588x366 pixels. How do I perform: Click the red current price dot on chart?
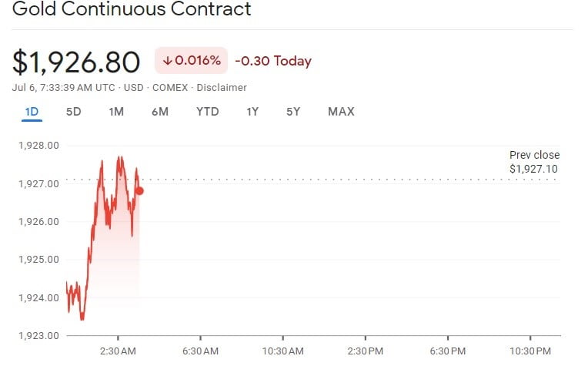139,190
